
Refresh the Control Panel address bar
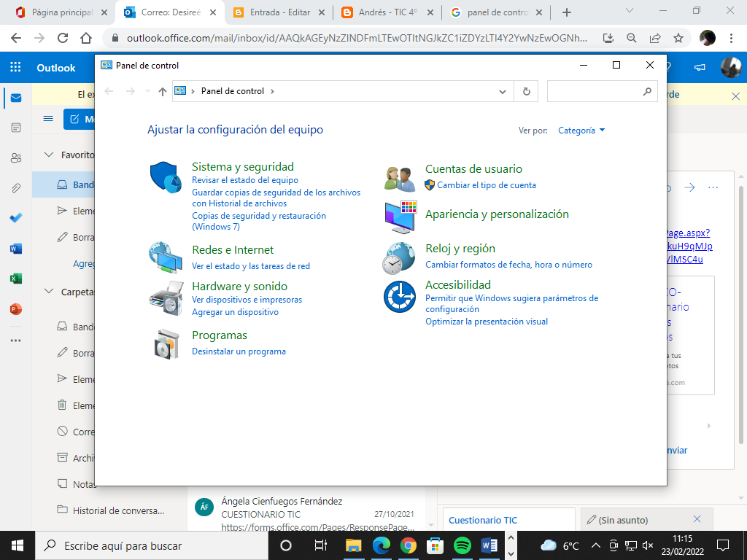click(x=526, y=91)
